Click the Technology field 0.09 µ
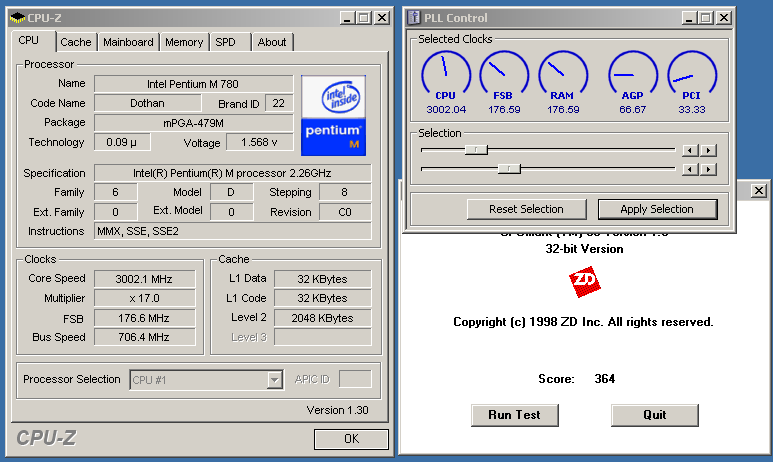 pyautogui.click(x=122, y=142)
